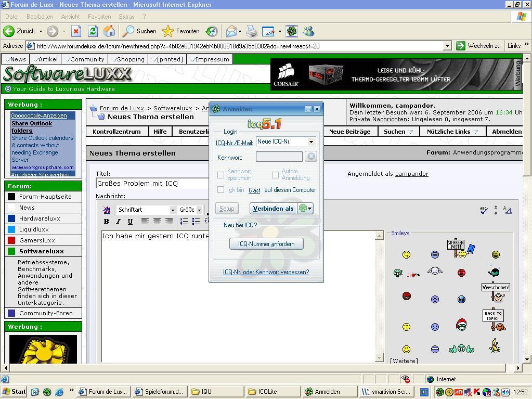Click 'Kontrollzentrum' forum nav button
This screenshot has height=399, width=532.
[116, 132]
